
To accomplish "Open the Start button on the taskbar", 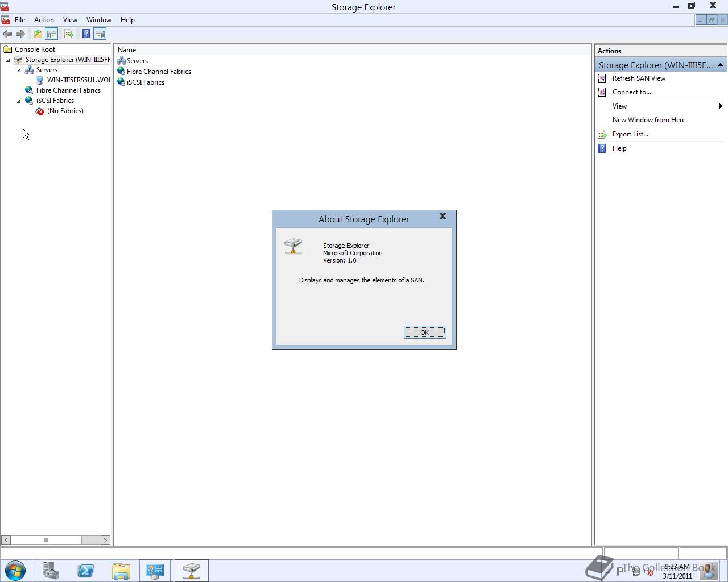I will coord(15,571).
